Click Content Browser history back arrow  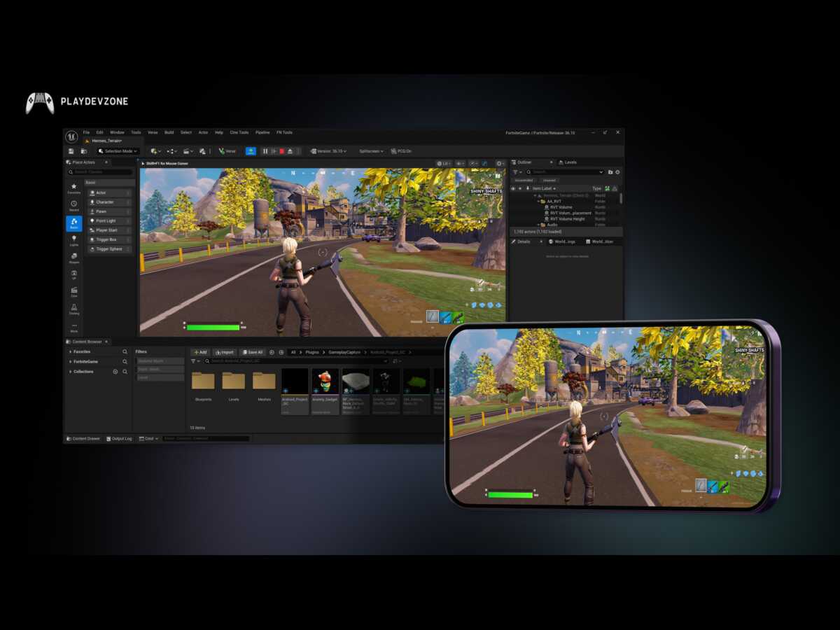click(272, 352)
